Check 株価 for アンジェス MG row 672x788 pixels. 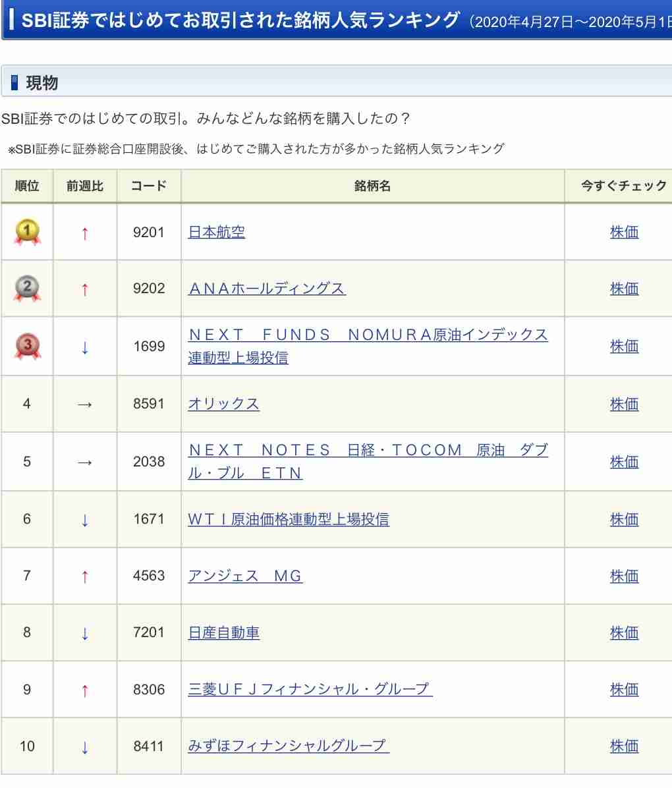pyautogui.click(x=625, y=576)
